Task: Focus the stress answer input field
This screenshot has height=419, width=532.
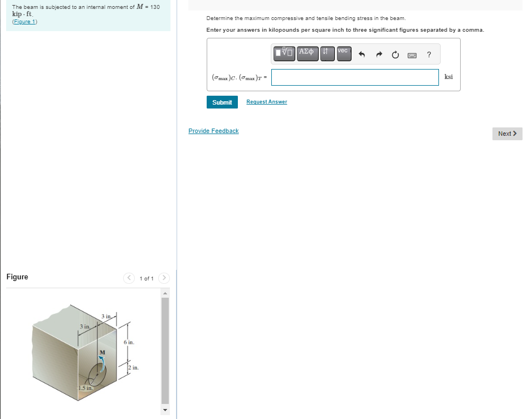Action: point(355,77)
